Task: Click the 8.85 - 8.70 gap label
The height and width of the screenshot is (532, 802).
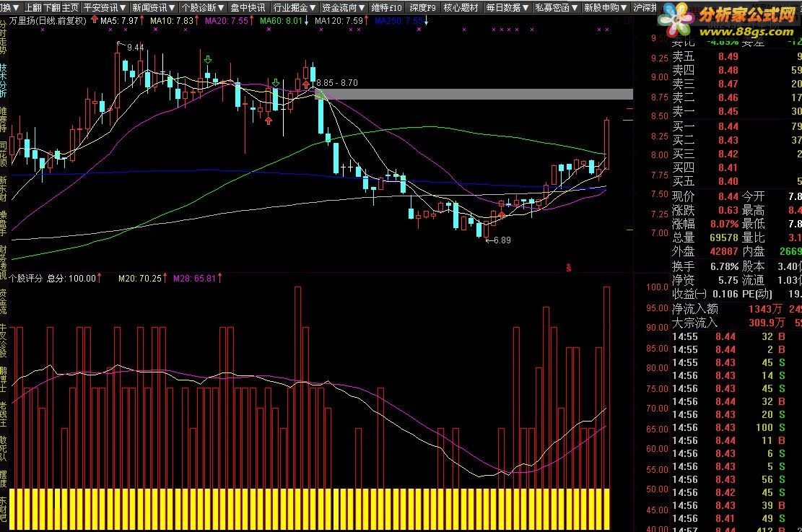Action: tap(337, 83)
